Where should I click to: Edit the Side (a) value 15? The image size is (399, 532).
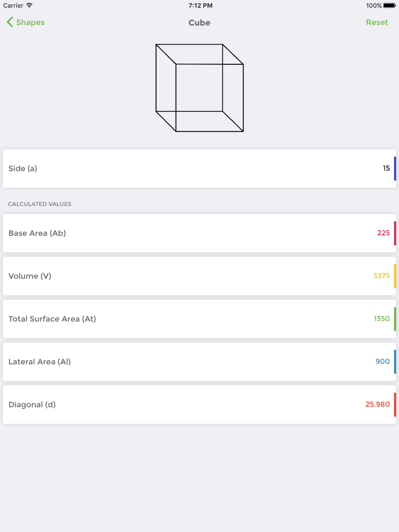coord(386,168)
